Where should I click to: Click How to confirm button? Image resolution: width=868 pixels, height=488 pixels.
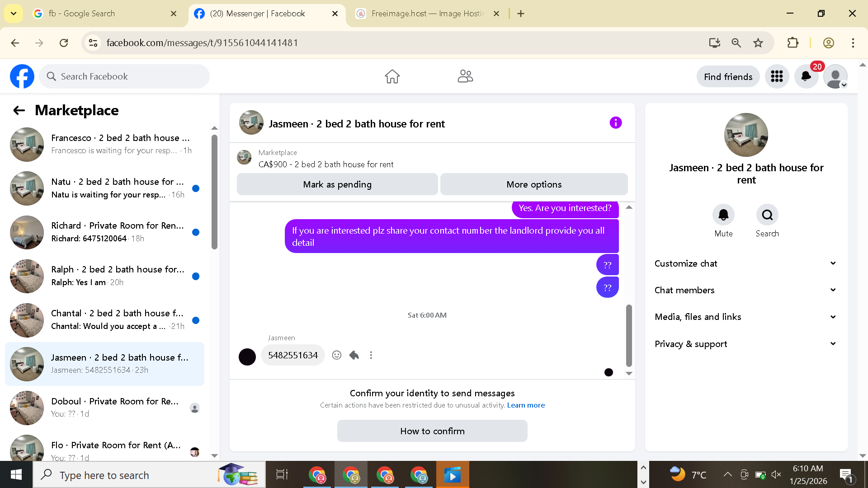coord(432,431)
